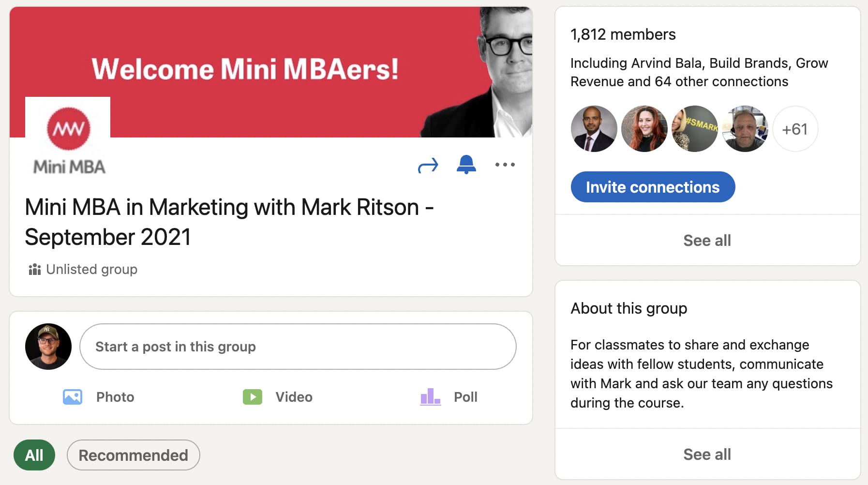
Task: Click the Invite connections button
Action: pyautogui.click(x=653, y=187)
